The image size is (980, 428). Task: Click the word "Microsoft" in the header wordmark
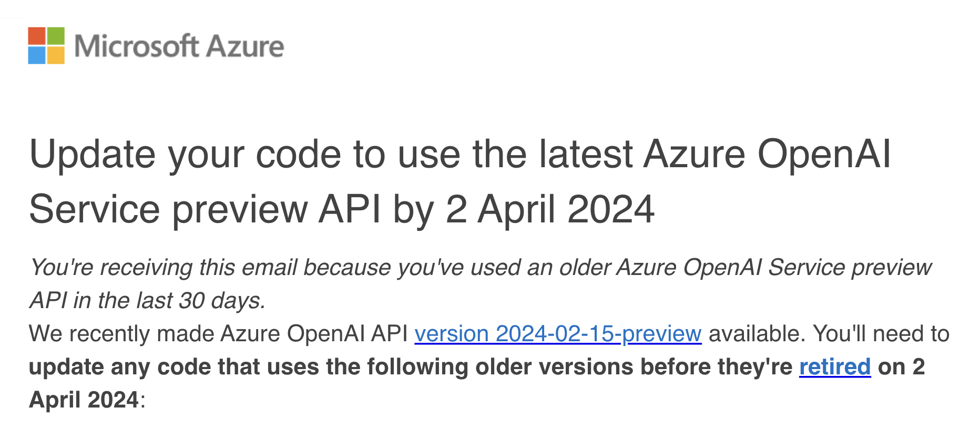[136, 46]
